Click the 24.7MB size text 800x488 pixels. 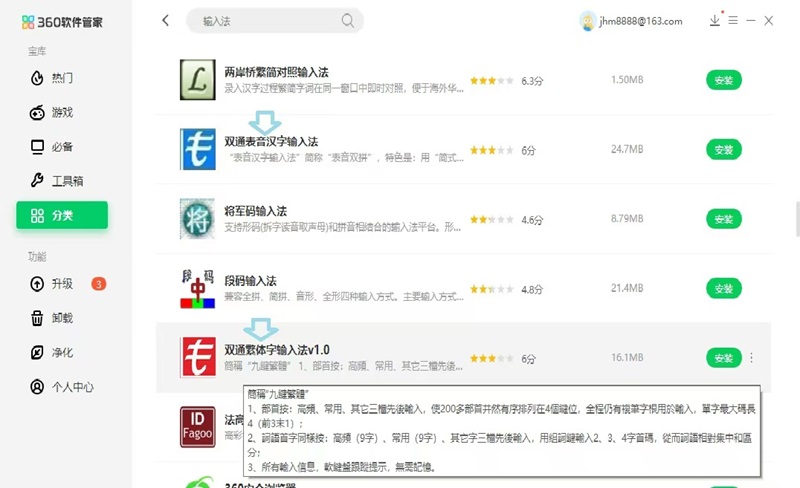[x=627, y=149]
